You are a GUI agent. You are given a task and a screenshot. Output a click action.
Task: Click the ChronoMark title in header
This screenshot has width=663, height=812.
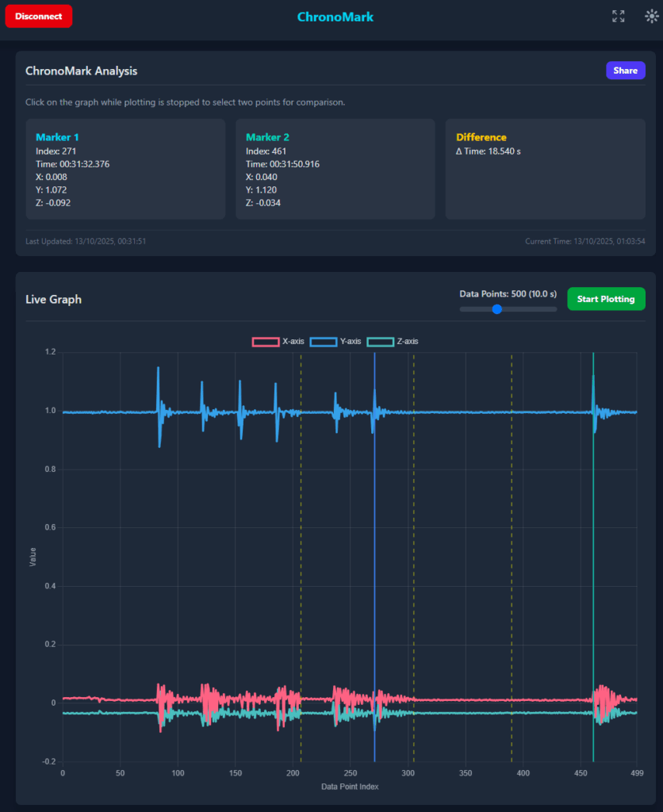(x=335, y=17)
